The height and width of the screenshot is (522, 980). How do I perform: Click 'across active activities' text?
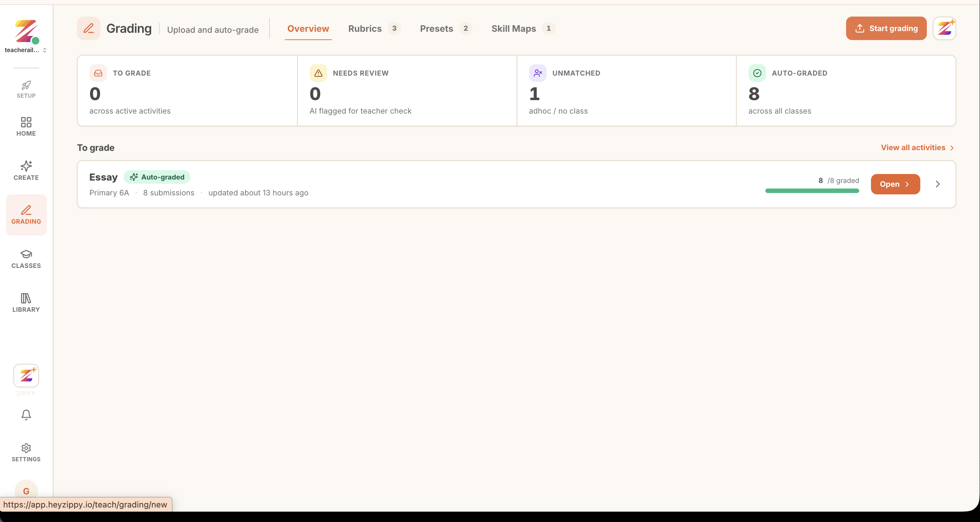click(x=130, y=111)
